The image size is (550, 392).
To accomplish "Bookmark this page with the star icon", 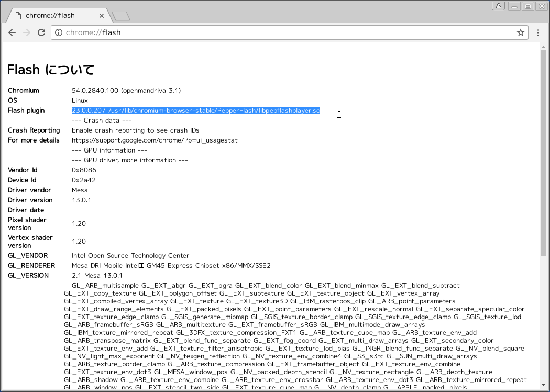I will pos(521,32).
